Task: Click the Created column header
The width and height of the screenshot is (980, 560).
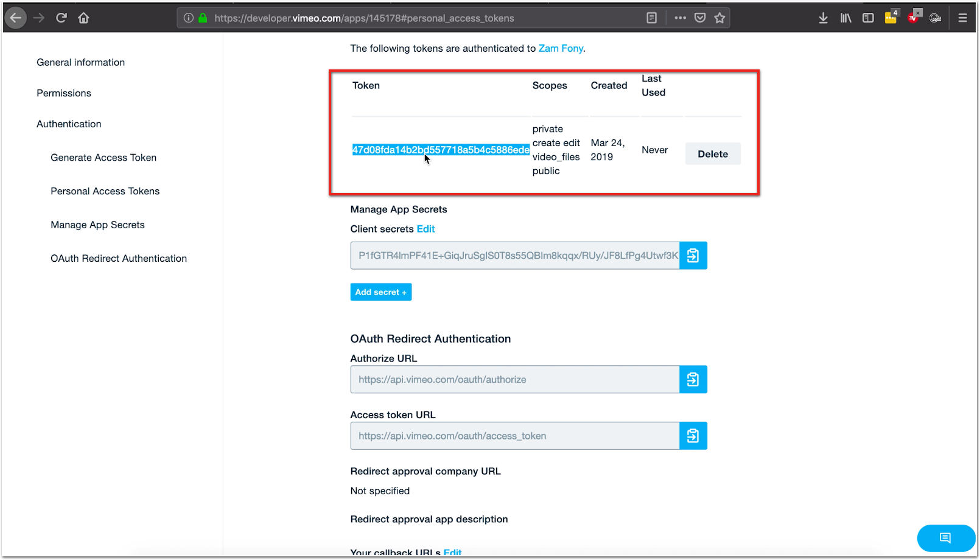Action: 609,86
